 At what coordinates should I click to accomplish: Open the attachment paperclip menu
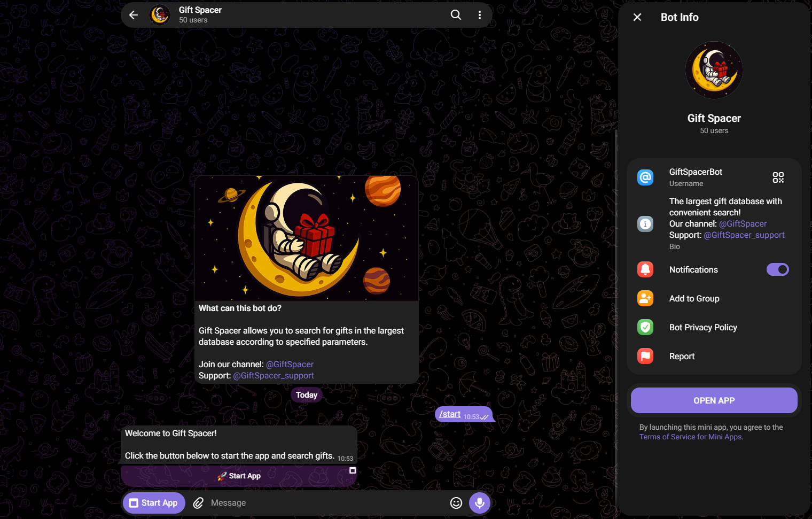tap(198, 503)
